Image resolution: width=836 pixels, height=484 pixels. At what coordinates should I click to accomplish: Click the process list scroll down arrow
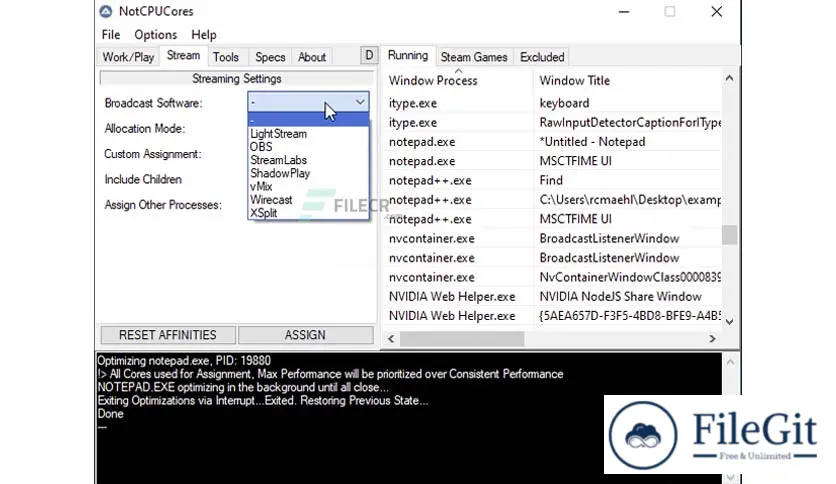pyautogui.click(x=729, y=321)
